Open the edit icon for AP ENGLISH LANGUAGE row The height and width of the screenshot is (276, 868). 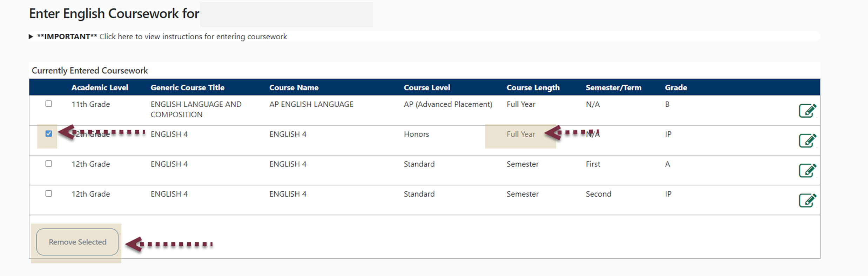[x=808, y=110]
